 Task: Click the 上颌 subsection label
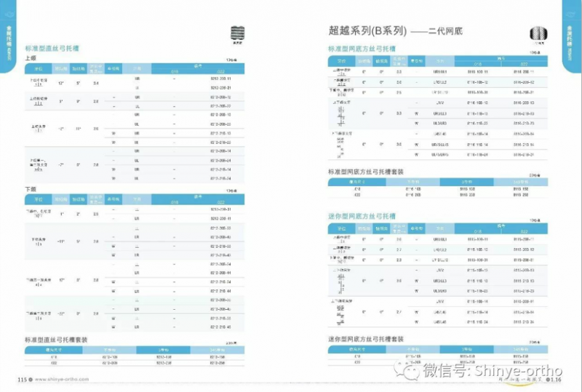(31, 57)
